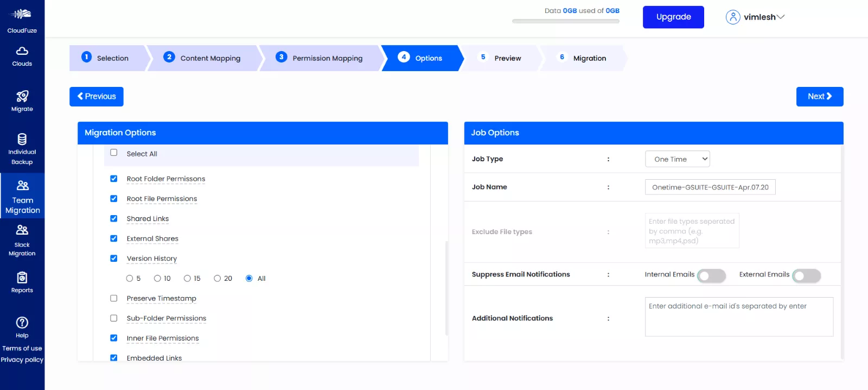The height and width of the screenshot is (390, 868).
Task: Select the Team Migration icon
Action: 23,185
